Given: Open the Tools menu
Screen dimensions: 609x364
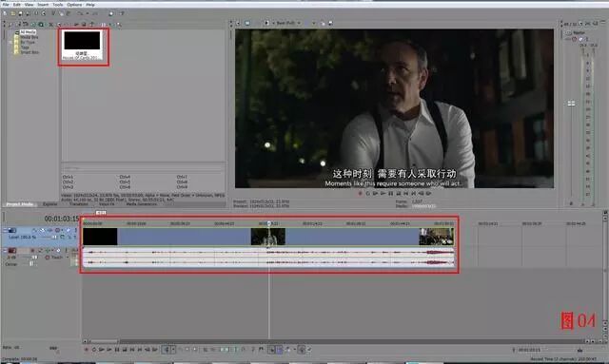Looking at the screenshot, I should (58, 5).
